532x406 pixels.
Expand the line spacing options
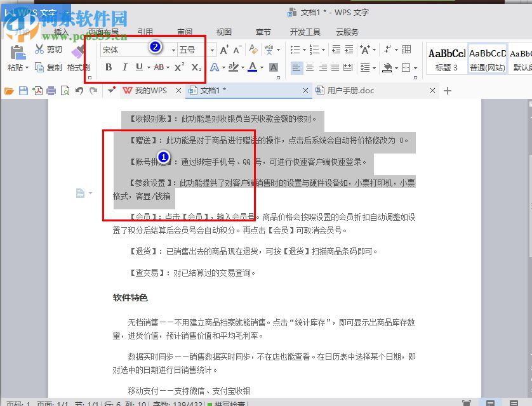(373, 68)
